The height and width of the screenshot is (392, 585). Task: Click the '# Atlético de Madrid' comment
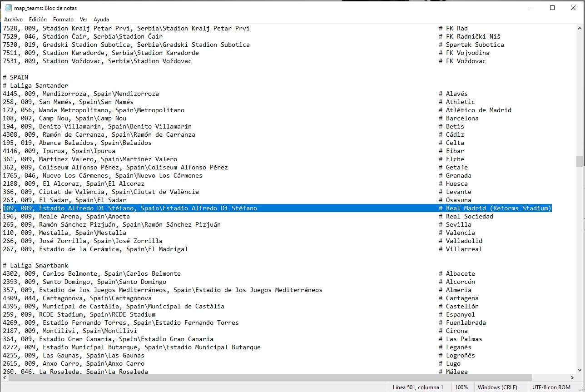click(x=475, y=110)
